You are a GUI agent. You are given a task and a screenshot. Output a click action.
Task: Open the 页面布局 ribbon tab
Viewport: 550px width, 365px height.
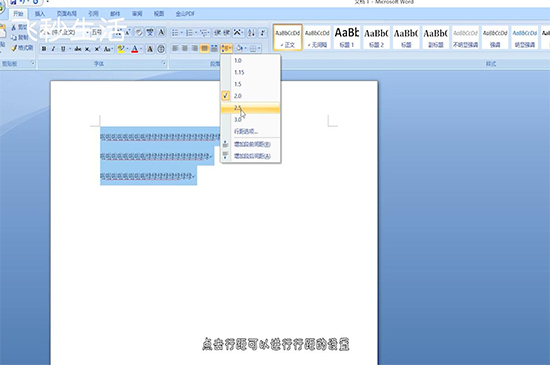coord(67,14)
